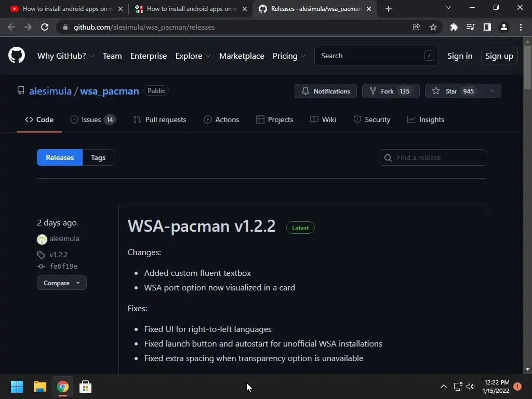Fork the repository with Fork button

click(391, 91)
